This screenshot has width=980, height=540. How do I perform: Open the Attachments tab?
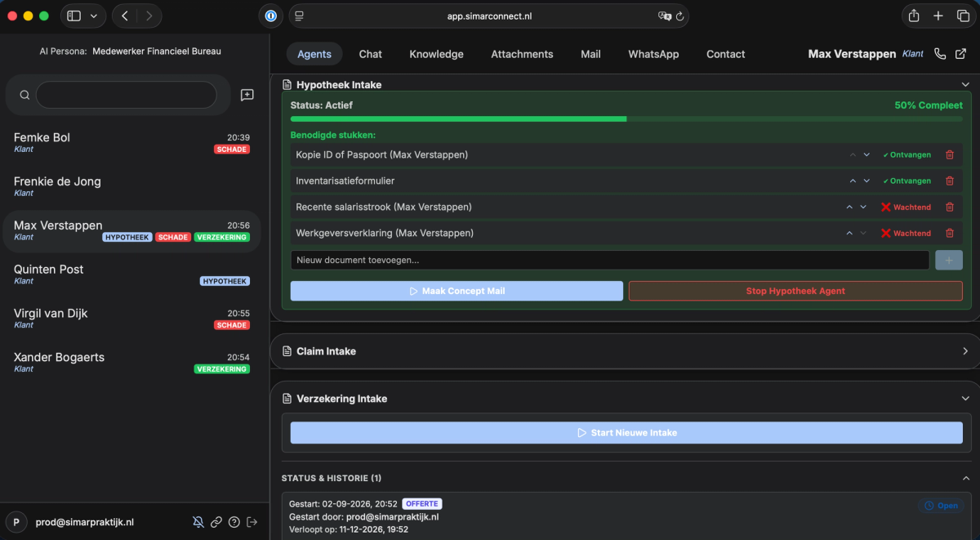[x=522, y=54]
